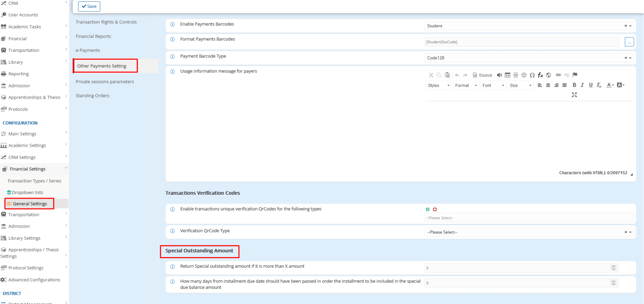Open Format Payments Barcodes ellipsis button
Screen dimensions: 644x304
point(629,42)
